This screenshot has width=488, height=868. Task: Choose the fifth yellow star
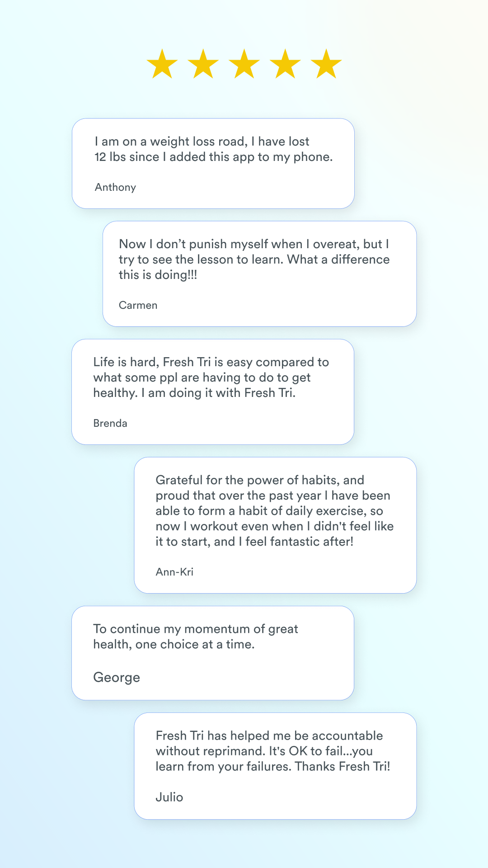pos(326,64)
